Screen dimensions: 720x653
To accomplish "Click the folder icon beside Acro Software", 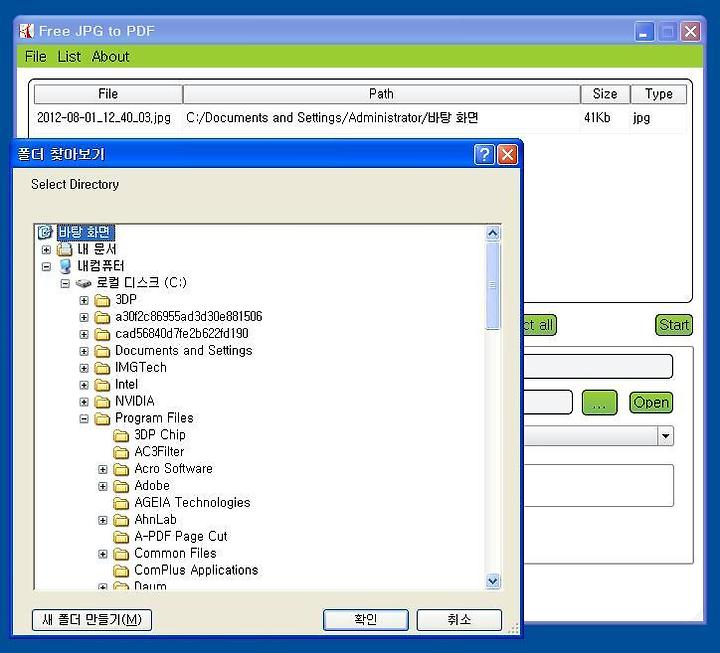I will [121, 469].
